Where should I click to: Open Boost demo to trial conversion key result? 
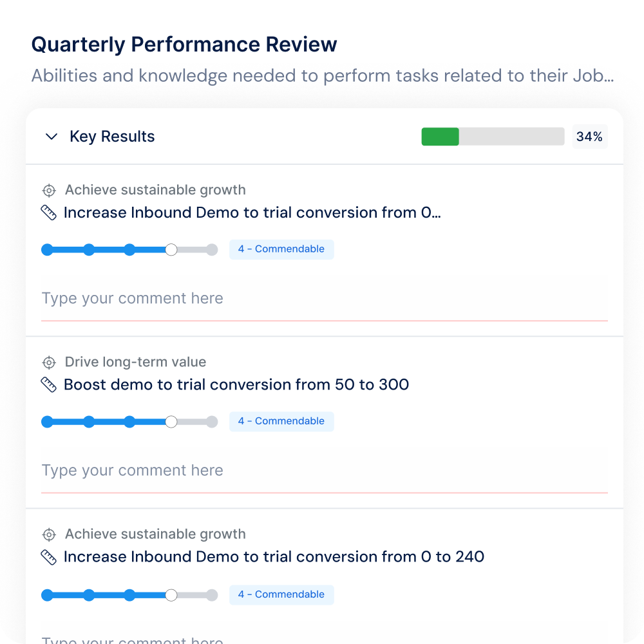coord(236,384)
